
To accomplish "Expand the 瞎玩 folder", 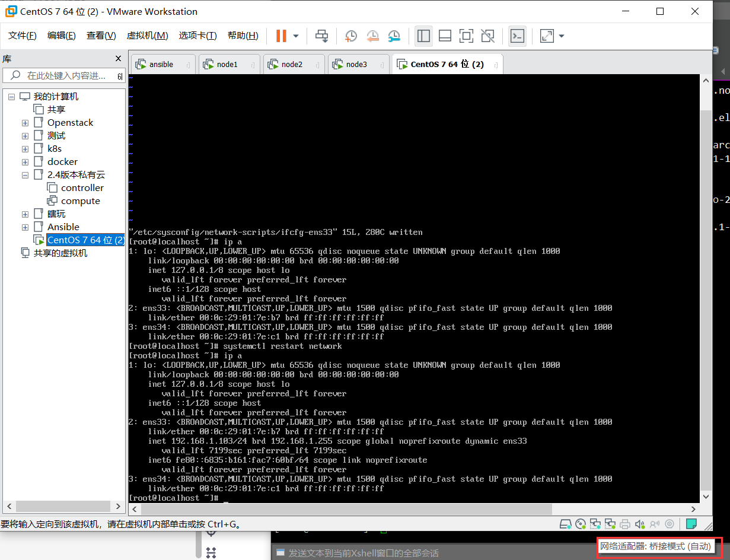I will coord(25,214).
